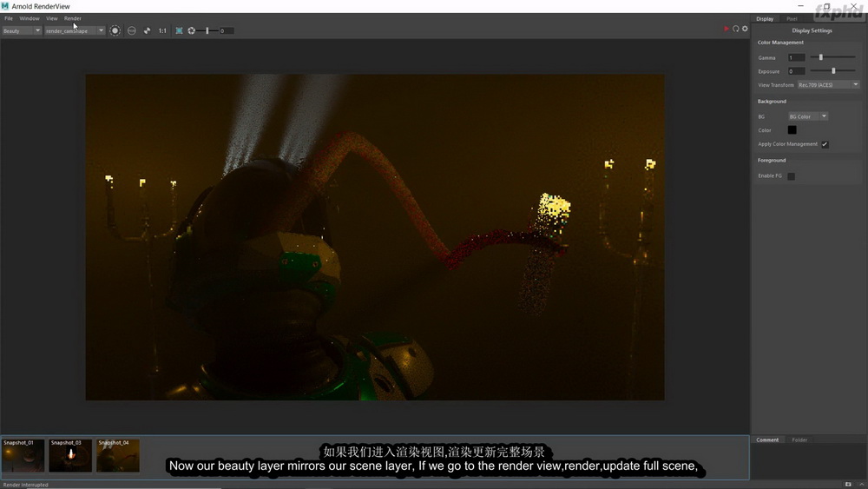Start the IPR render with red play button
868x489 pixels.
[727, 29]
